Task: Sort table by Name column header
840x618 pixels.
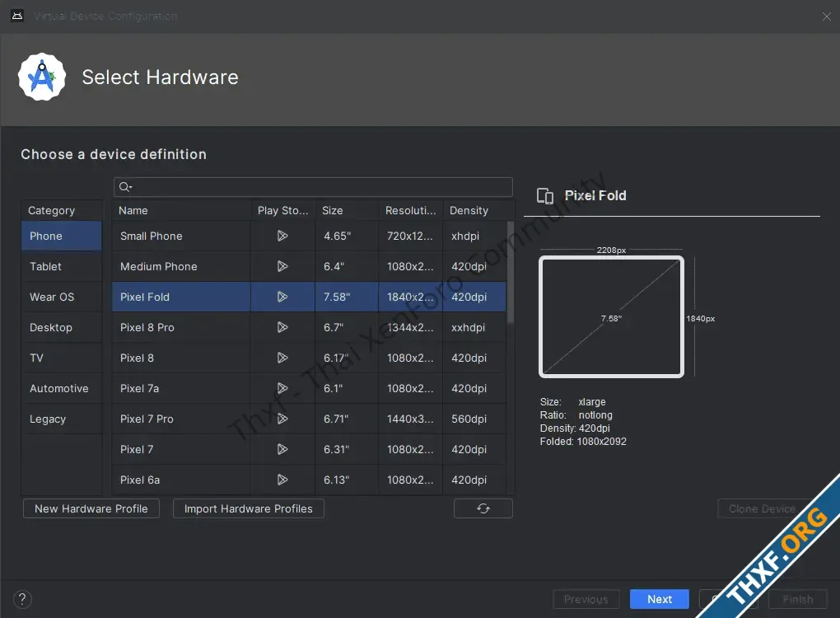Action: tap(181, 211)
